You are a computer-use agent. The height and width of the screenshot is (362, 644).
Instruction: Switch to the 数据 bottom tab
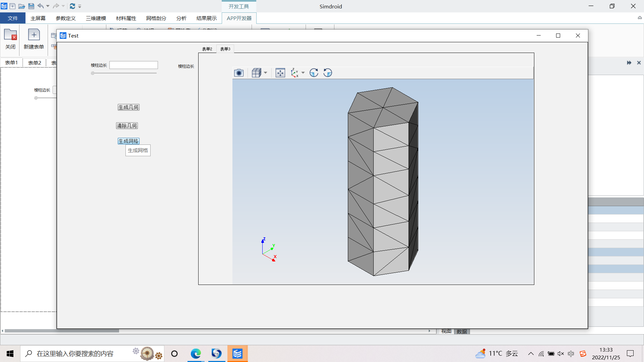462,331
